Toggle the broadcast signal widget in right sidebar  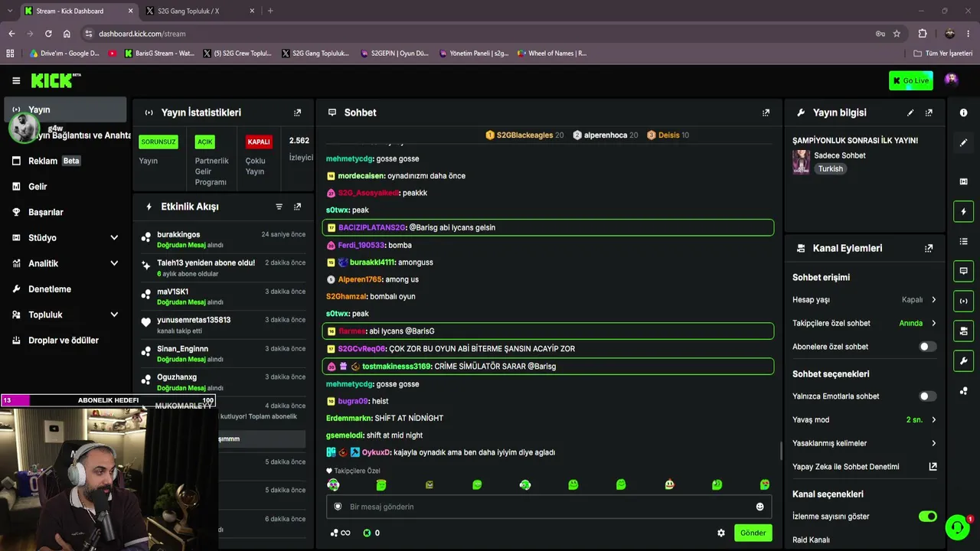pyautogui.click(x=963, y=301)
